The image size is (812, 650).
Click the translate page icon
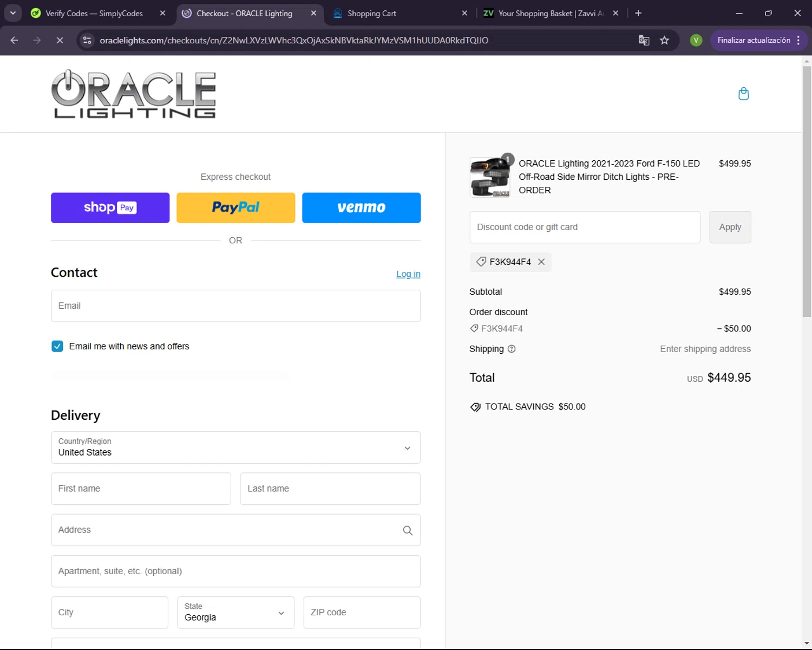coord(644,40)
